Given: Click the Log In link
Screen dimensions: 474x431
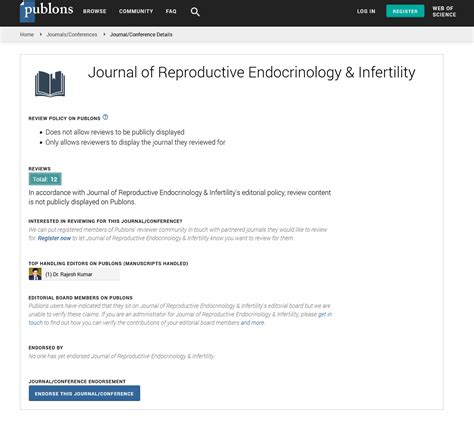Looking at the screenshot, I should 366,11.
